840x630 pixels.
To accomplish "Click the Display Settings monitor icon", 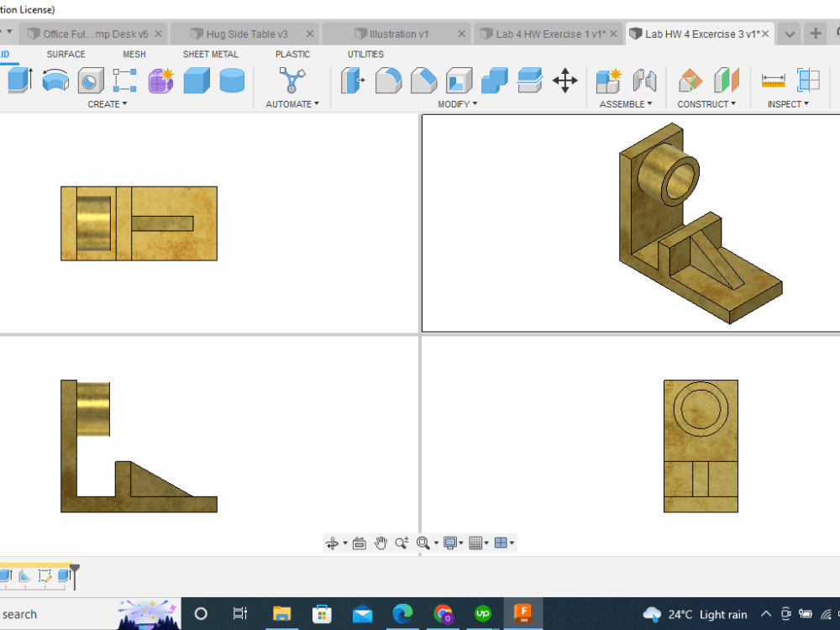I will click(x=450, y=543).
